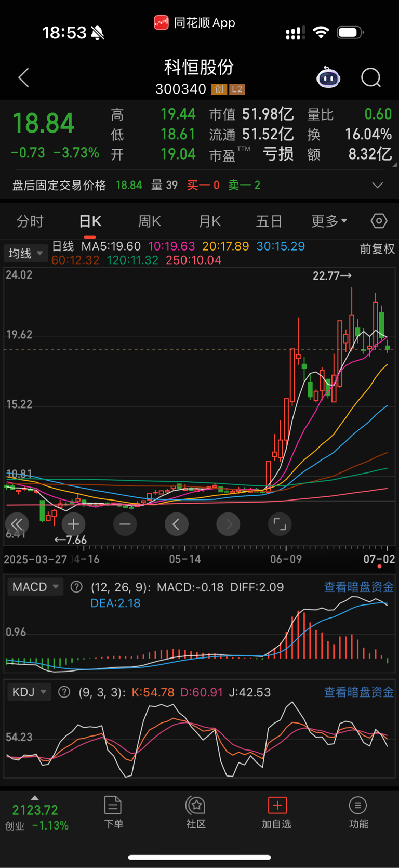Switch to the 五日 tab

coord(269,221)
